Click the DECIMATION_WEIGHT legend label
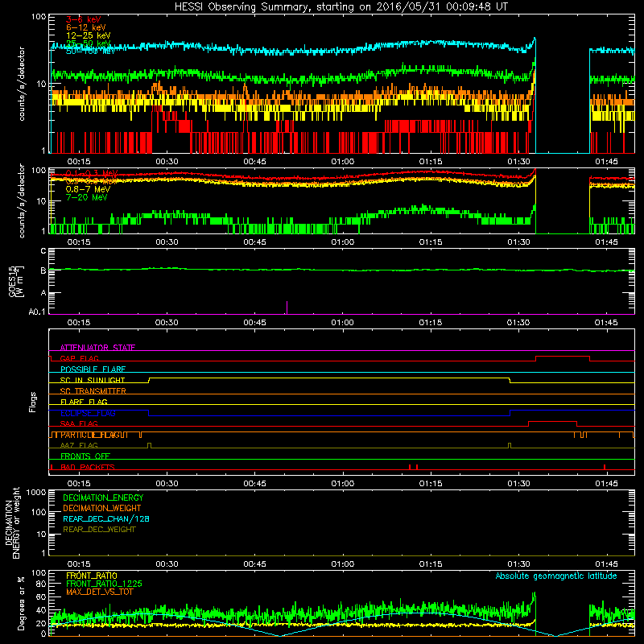The width and height of the screenshot is (644, 644). [102, 508]
